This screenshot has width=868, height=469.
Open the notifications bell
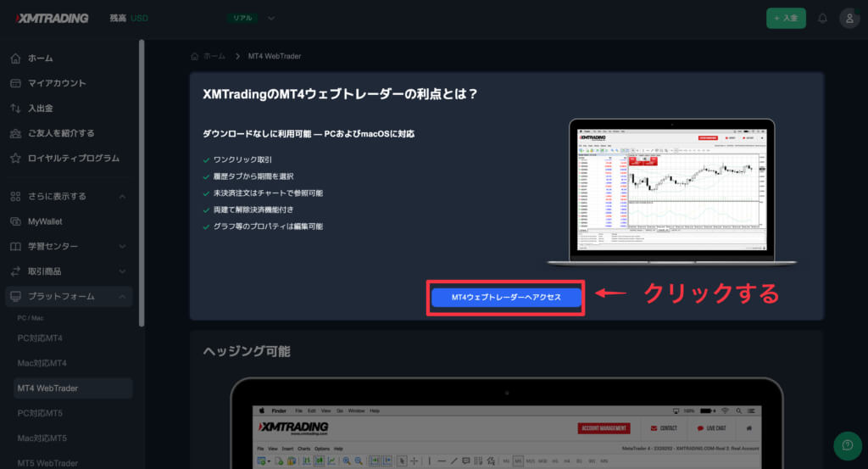[822, 19]
